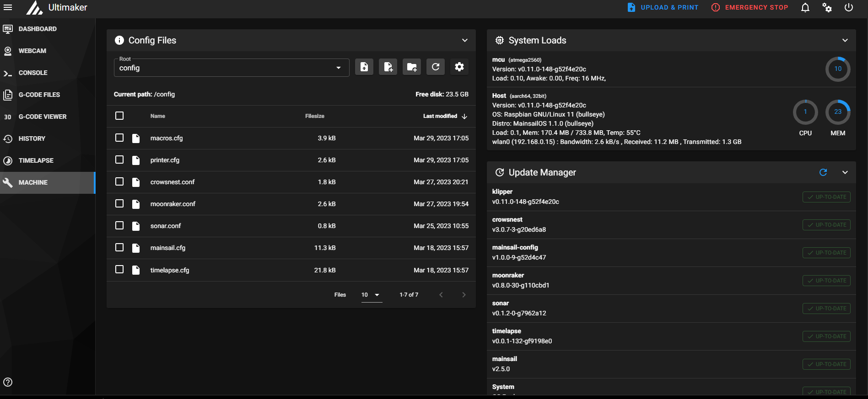
Task: Check the printer.cfg checkbox
Action: [119, 160]
